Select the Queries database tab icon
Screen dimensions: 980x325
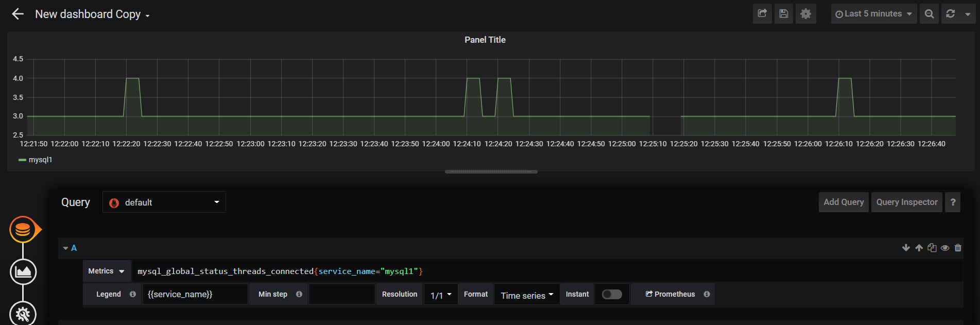tap(23, 230)
